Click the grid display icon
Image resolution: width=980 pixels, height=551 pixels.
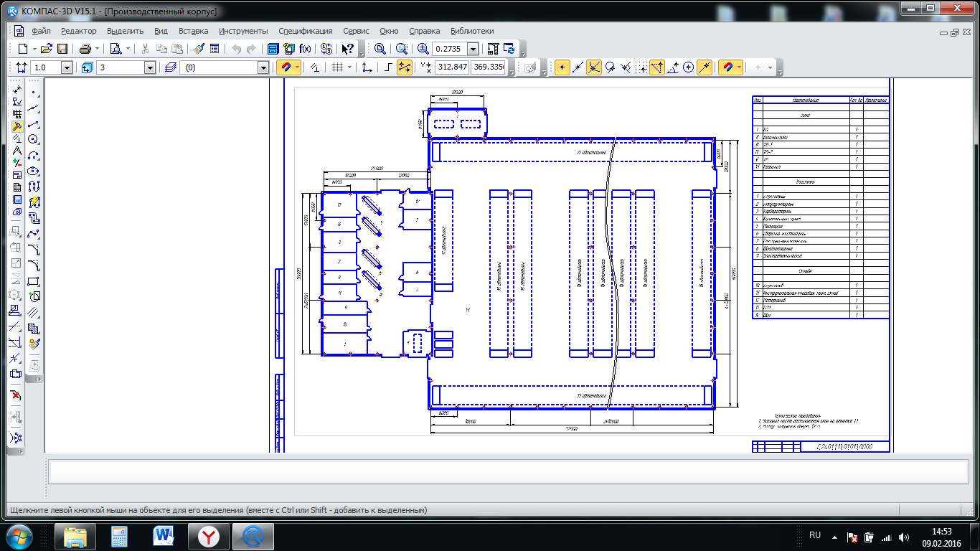click(x=336, y=67)
